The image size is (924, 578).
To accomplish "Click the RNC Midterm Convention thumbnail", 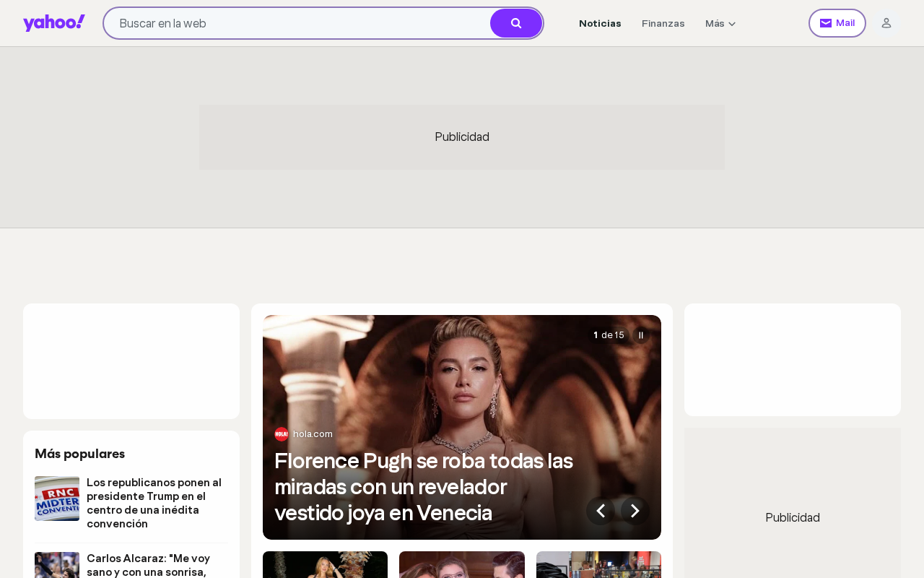I will pos(57,499).
